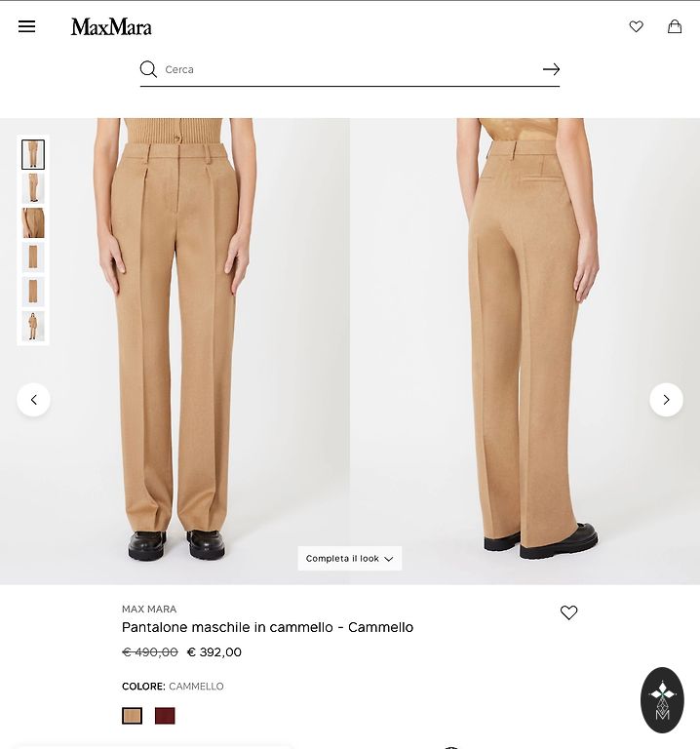Show next product image
Viewport: 700px width, 749px height.
click(666, 399)
